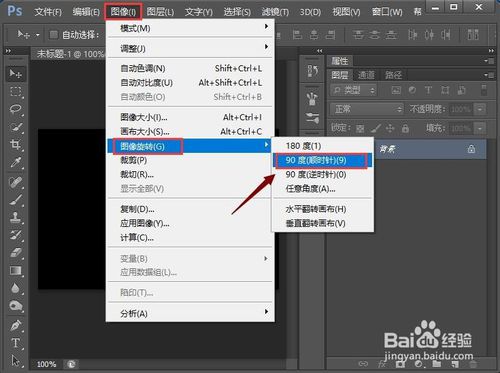The image size is (500, 373).
Task: Toggle the type layer filter icon
Action: 428,90
